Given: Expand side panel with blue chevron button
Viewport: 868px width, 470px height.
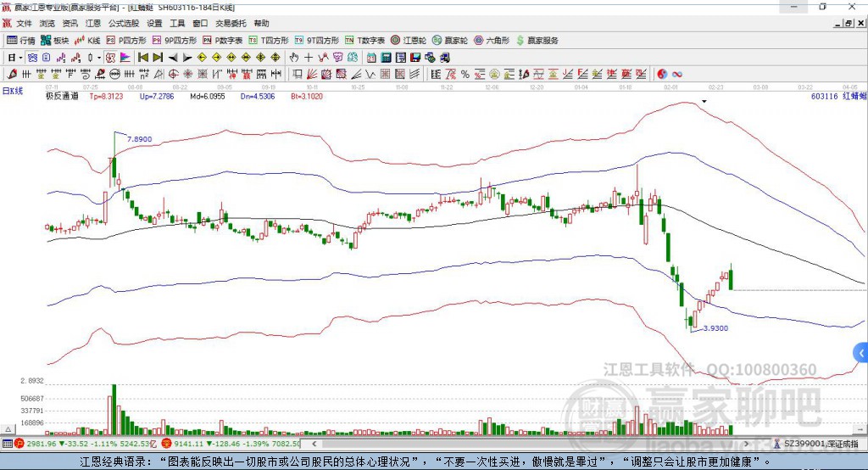Looking at the screenshot, I should [861, 353].
